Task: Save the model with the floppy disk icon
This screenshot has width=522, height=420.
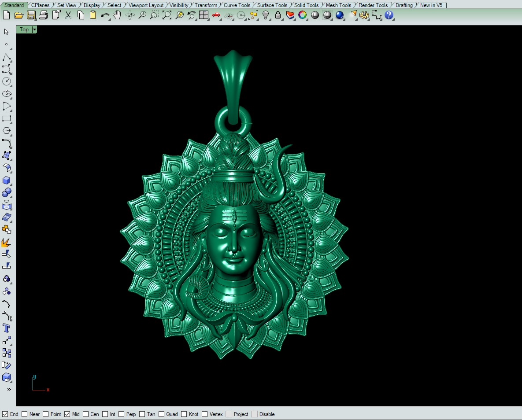Action: click(x=31, y=15)
